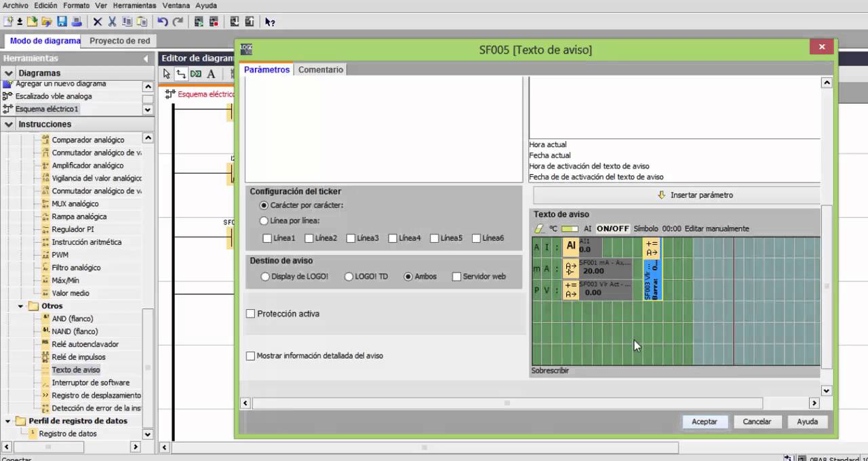
Task: Switch to Proyecto de red tab
Action: click(120, 41)
